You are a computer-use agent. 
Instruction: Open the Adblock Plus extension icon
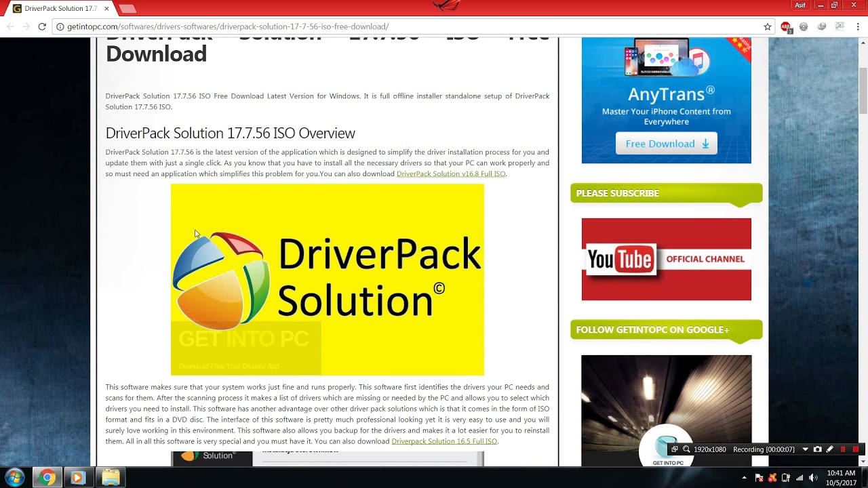point(786,27)
